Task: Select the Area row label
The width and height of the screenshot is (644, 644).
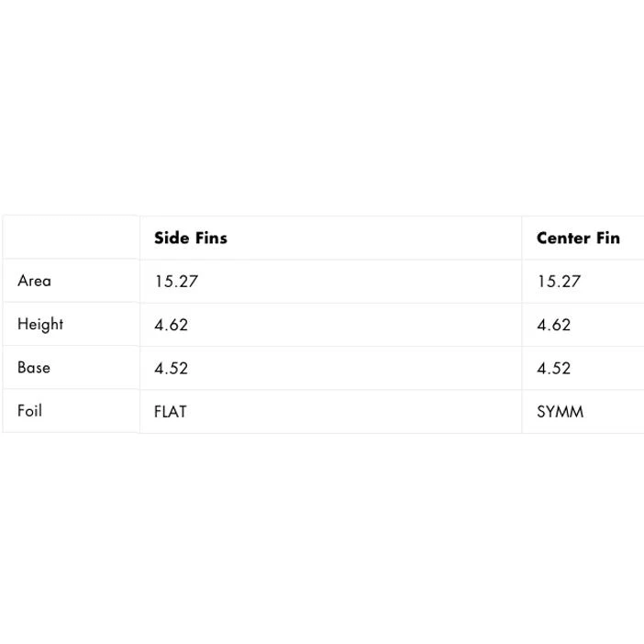Action: coord(34,281)
